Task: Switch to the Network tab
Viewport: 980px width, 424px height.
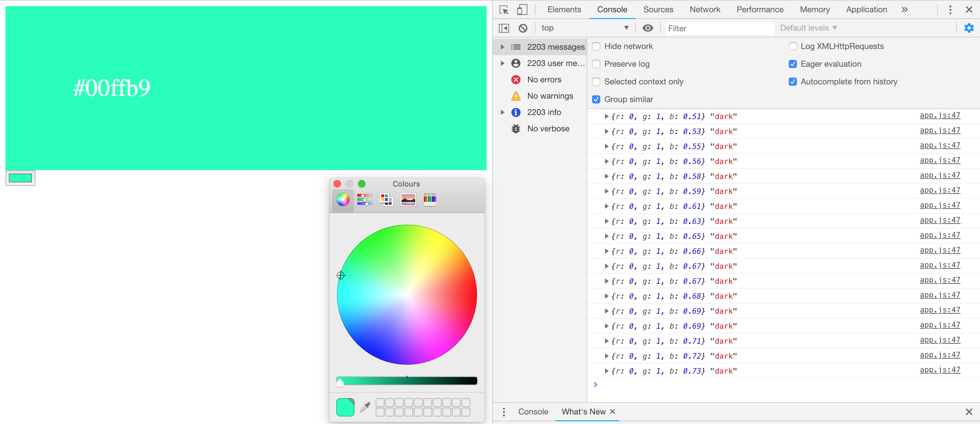Action: 705,10
